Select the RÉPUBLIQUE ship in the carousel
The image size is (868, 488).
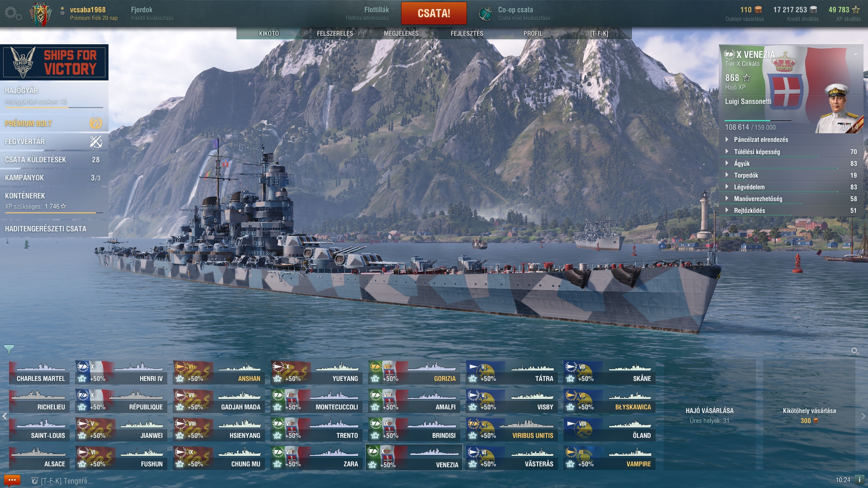click(121, 400)
